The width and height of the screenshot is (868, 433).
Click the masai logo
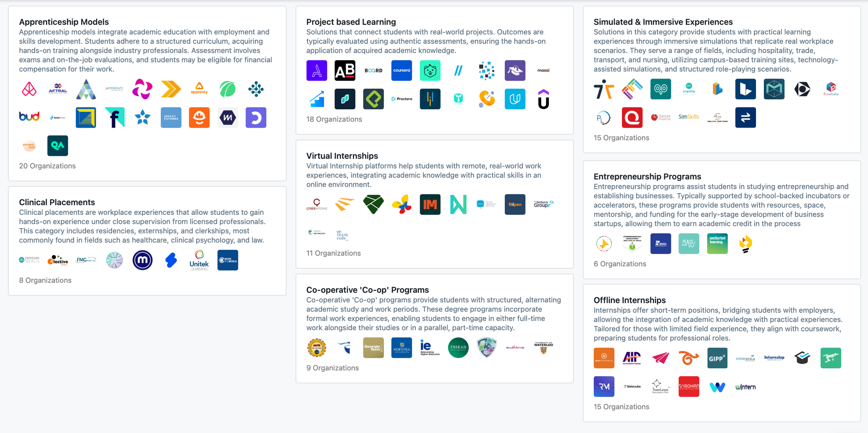(543, 71)
